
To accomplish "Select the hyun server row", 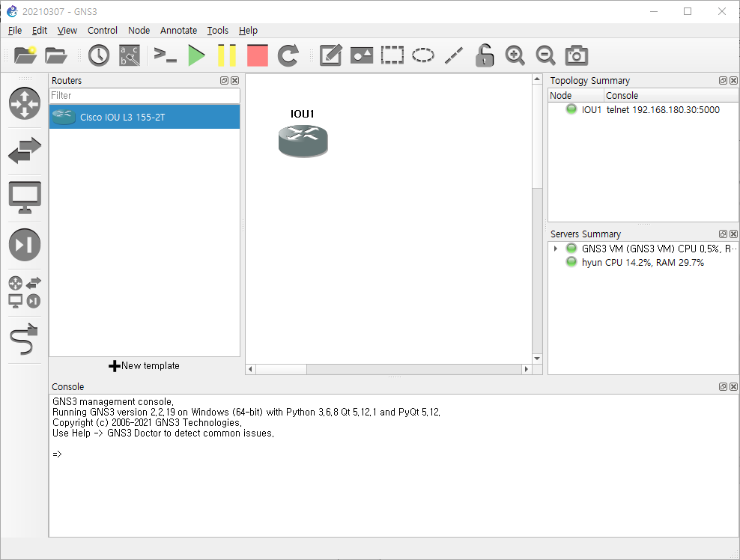I will pyautogui.click(x=643, y=262).
